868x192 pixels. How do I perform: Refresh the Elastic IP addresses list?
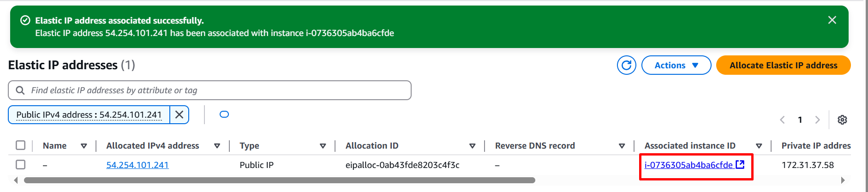(x=626, y=65)
